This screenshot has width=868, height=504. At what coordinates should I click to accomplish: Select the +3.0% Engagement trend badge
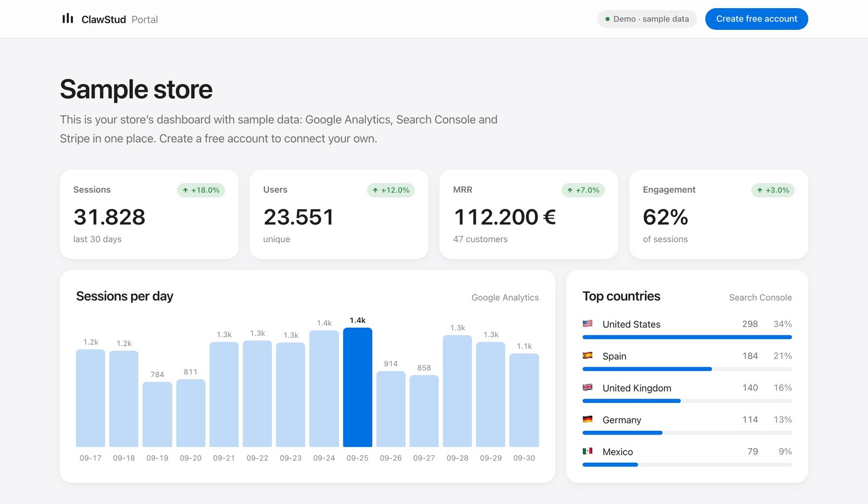click(x=773, y=190)
